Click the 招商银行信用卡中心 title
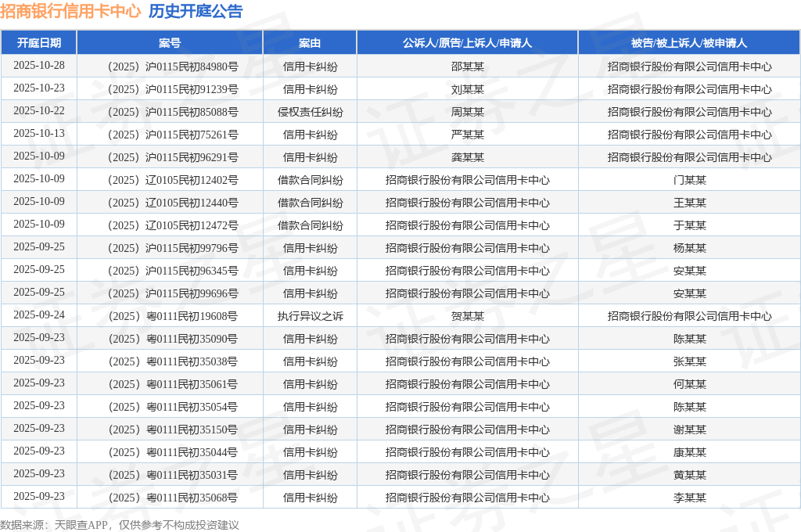 (x=70, y=11)
